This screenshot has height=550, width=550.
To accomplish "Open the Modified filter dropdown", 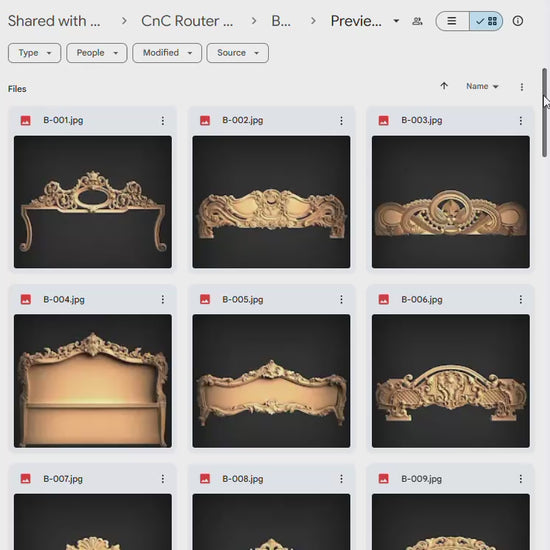I will (167, 53).
